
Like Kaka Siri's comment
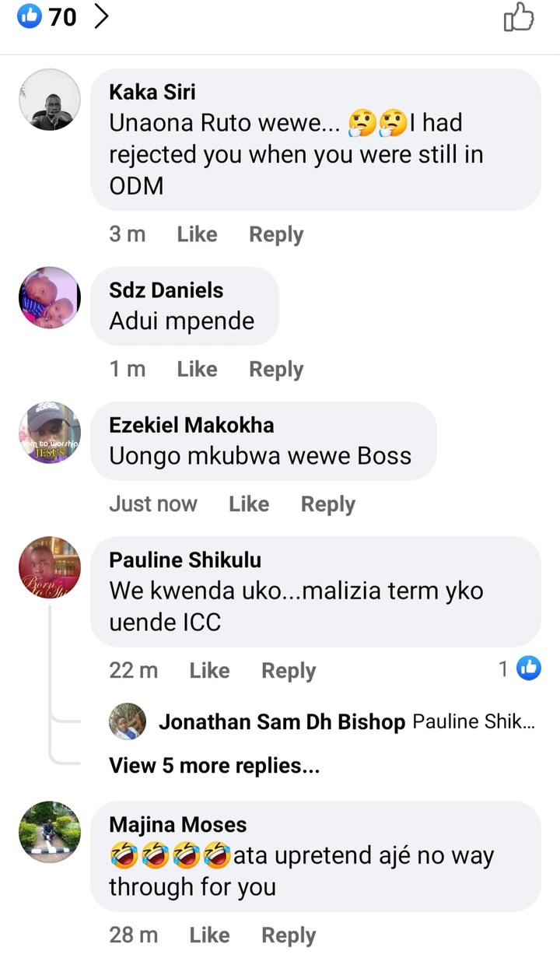coord(197,234)
